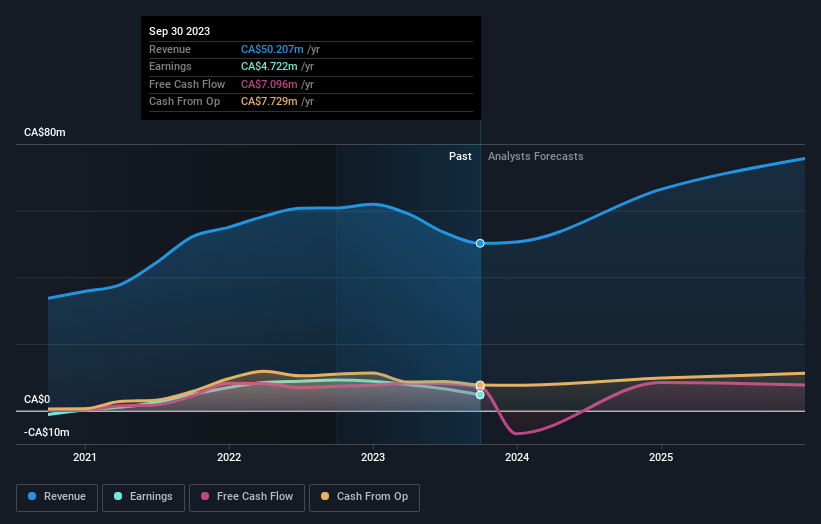
Task: Click the CA$7.729m cash from op value
Action: coord(269,102)
